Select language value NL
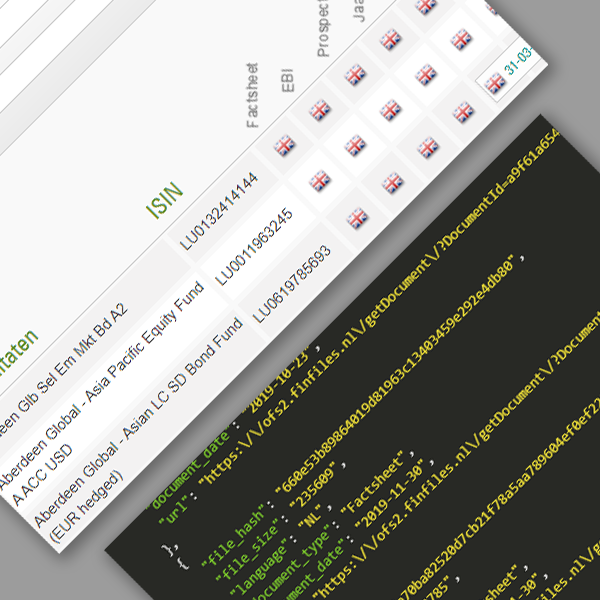The image size is (600, 600). [311, 518]
